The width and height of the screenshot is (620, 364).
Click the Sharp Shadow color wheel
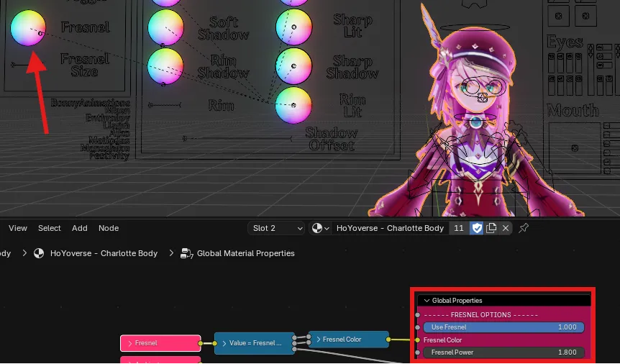pyautogui.click(x=293, y=66)
